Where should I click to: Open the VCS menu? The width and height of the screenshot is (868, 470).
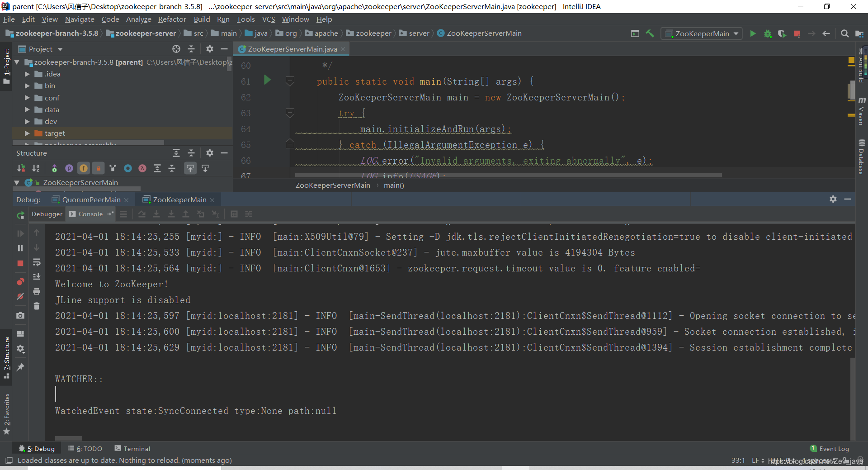click(269, 19)
